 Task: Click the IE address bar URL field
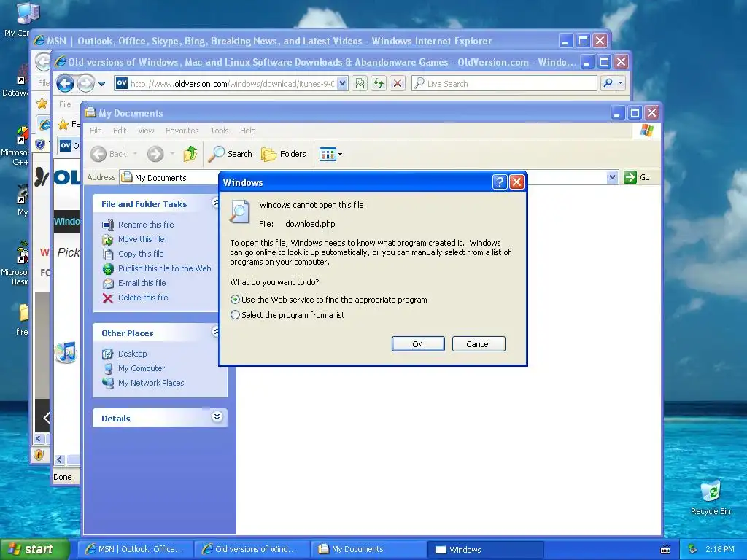click(x=233, y=84)
